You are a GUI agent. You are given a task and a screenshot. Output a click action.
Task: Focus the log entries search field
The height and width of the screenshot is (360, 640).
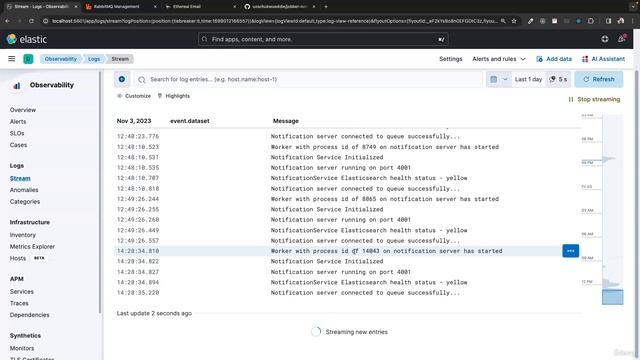coord(308,79)
